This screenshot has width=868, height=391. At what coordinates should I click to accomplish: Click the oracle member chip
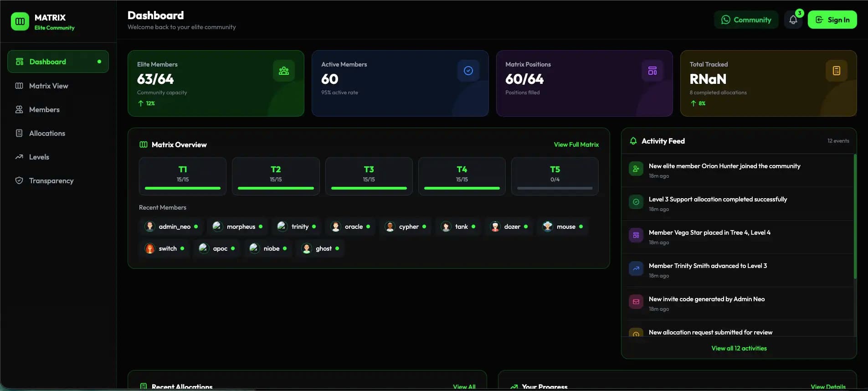[350, 226]
